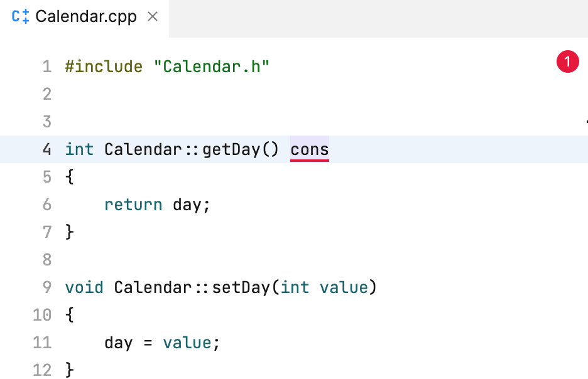Click line number 9 in the gutter
Screen dimensions: 588x379
(x=46, y=287)
